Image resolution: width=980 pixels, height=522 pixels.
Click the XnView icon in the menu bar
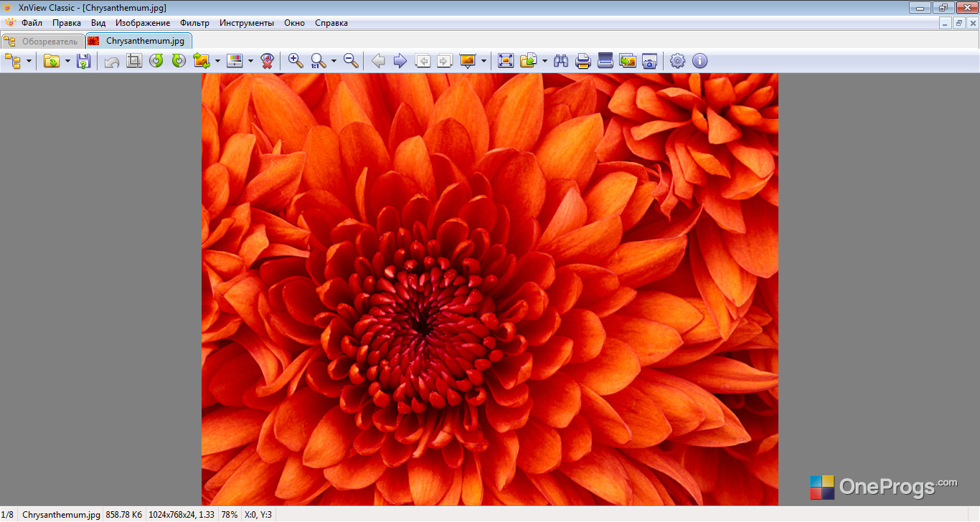point(9,23)
